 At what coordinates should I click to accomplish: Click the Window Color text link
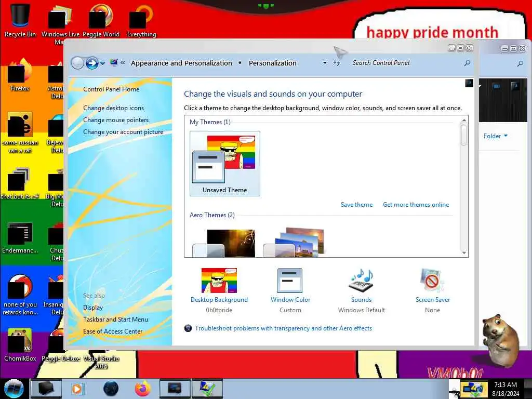(x=290, y=300)
